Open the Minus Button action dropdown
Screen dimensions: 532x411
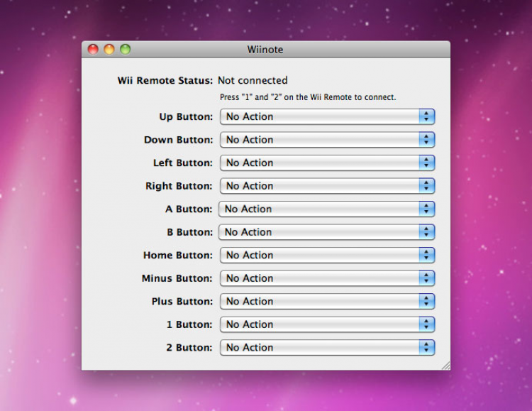[x=327, y=278]
